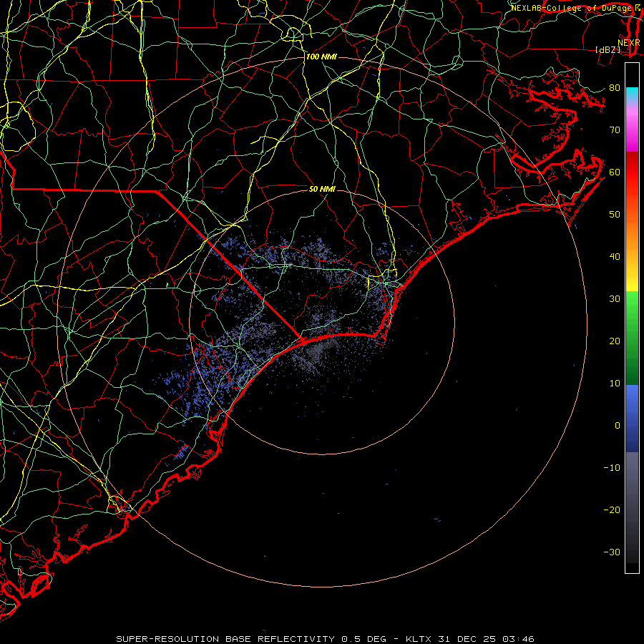Viewport: 644px width, 644px height.
Task: Click the 'KLTX 31 DEC 25 03:46' timestamp
Action: pos(470,639)
